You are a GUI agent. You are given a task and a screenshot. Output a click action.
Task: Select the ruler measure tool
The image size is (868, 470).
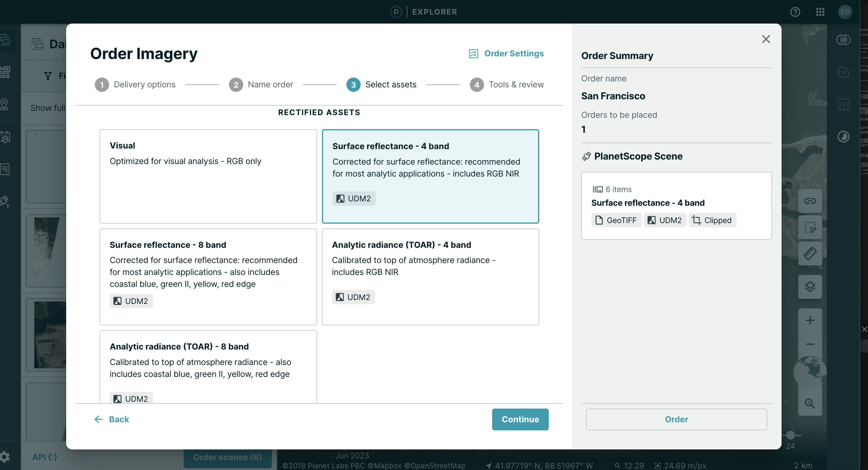[x=810, y=253]
